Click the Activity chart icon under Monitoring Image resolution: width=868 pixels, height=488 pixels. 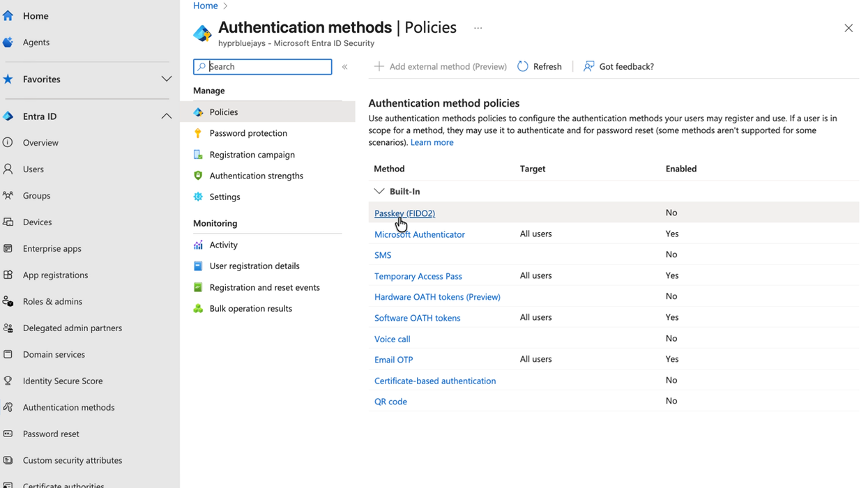(198, 245)
